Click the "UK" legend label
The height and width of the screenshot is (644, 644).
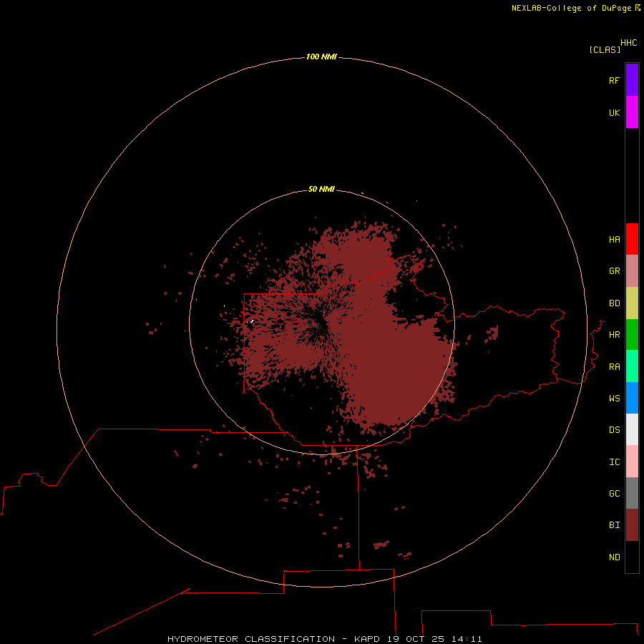[x=614, y=113]
